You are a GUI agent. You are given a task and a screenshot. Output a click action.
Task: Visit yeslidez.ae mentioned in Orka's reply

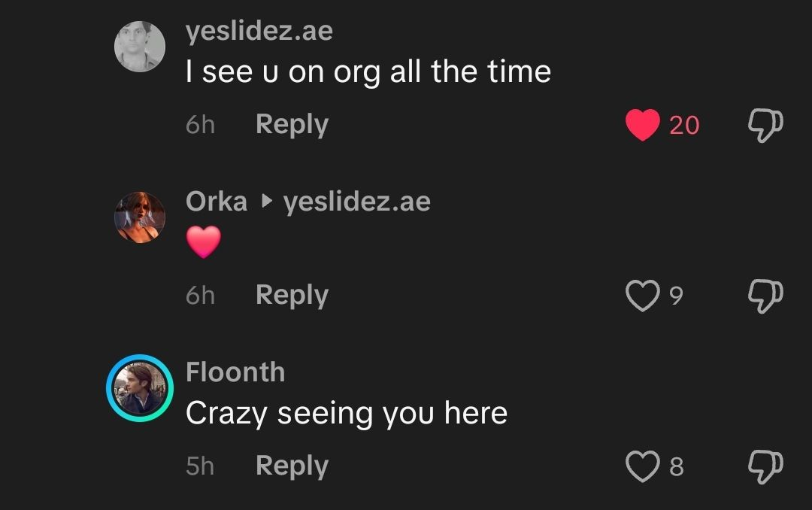pos(357,201)
